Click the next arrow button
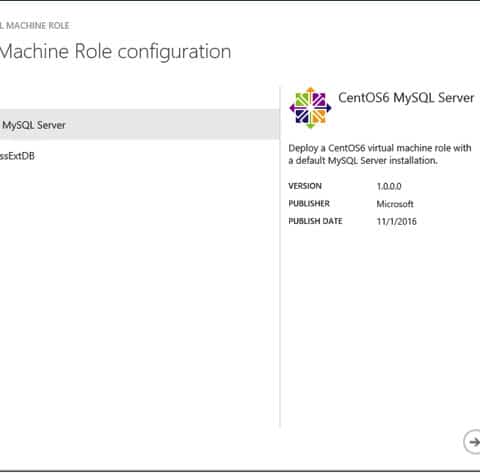This screenshot has width=480, height=473. pos(472,442)
